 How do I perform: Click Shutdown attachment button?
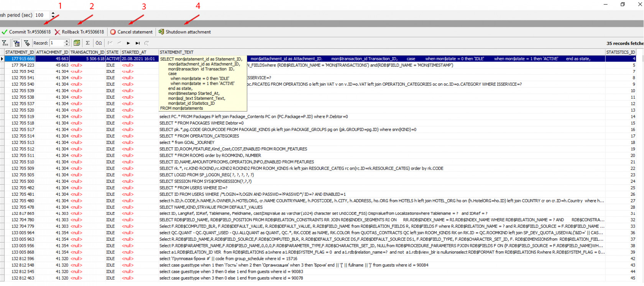pos(184,32)
